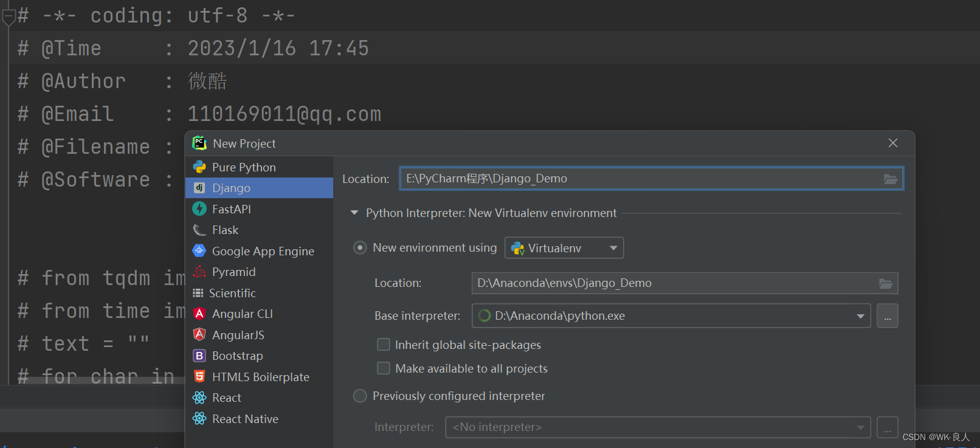
Task: Click the Django project type icon
Action: coord(199,188)
